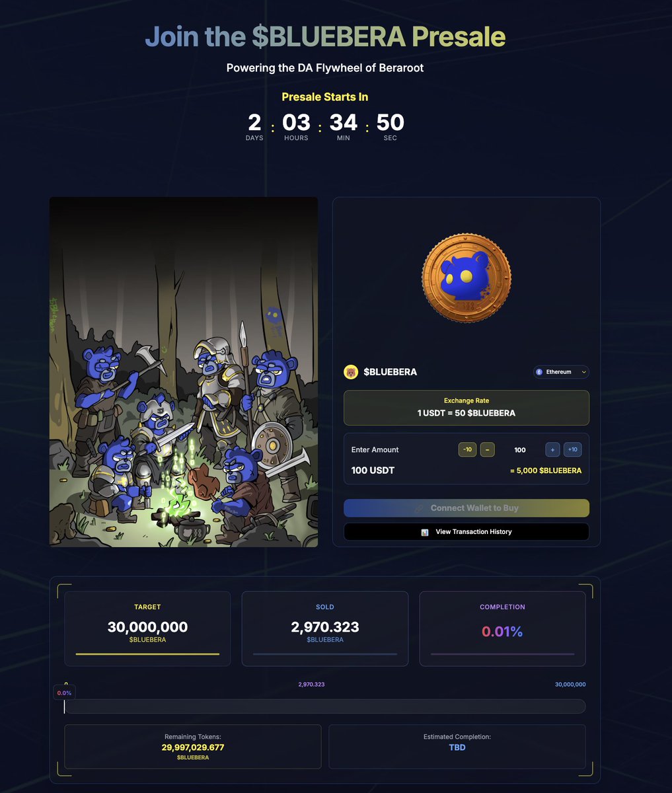Expand network list via the chevron arrow
The image size is (672, 793).
tap(583, 372)
